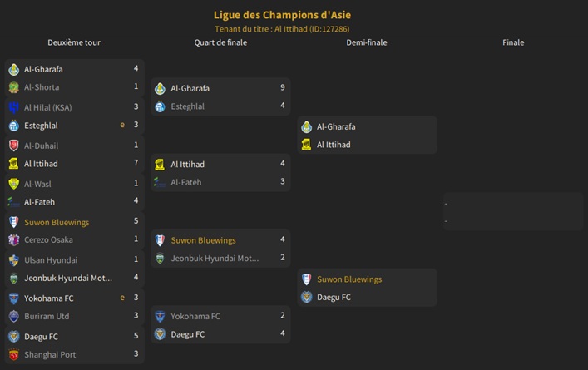Open Al-Gharafa team name in the semi-final
Screen dimensions: 588x370
(336, 126)
